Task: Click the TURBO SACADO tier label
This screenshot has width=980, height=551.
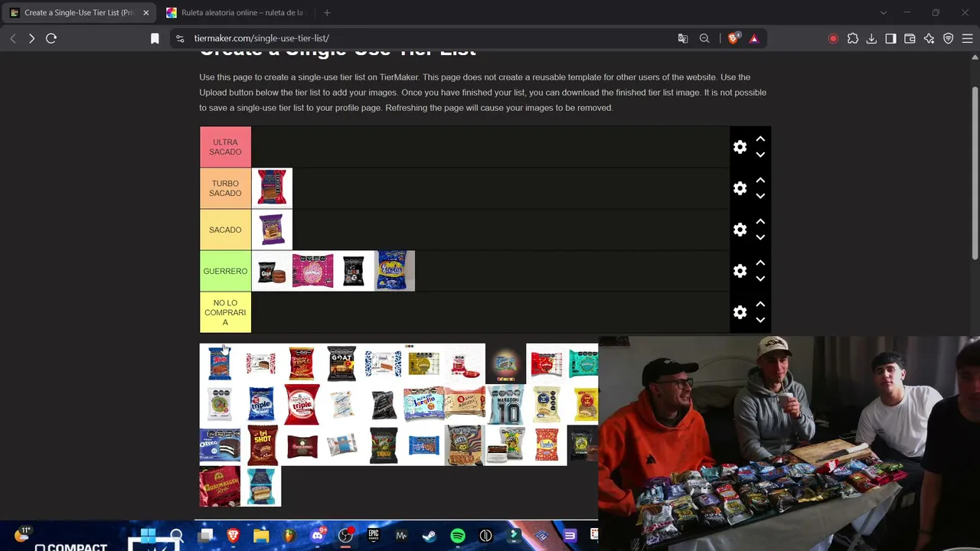Action: click(x=225, y=188)
